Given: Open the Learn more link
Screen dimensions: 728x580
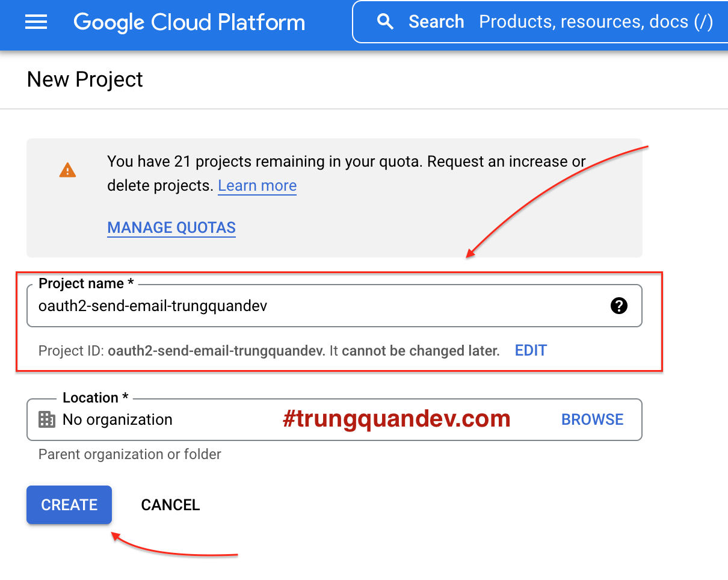Looking at the screenshot, I should (257, 185).
